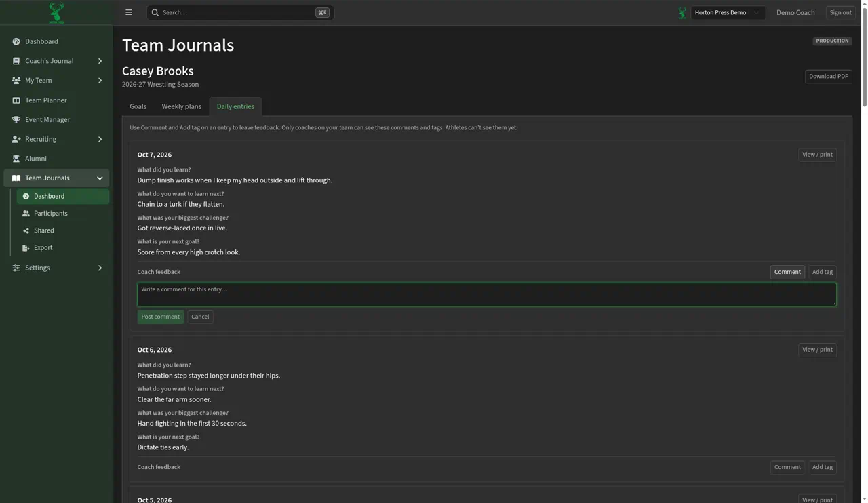Switch to the Goals tab
Viewport: 868px width, 503px height.
(x=138, y=106)
